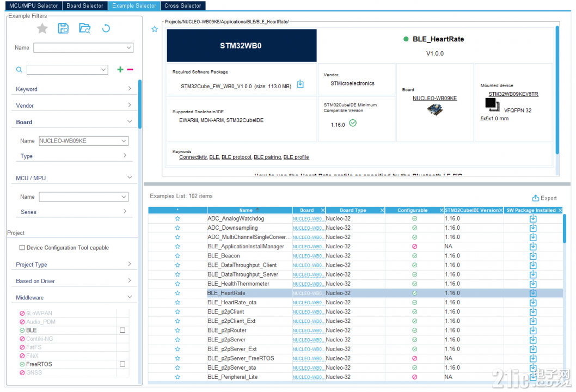Expand the Board Type filter
Viewport: 576px width, 392px height.
(x=125, y=156)
